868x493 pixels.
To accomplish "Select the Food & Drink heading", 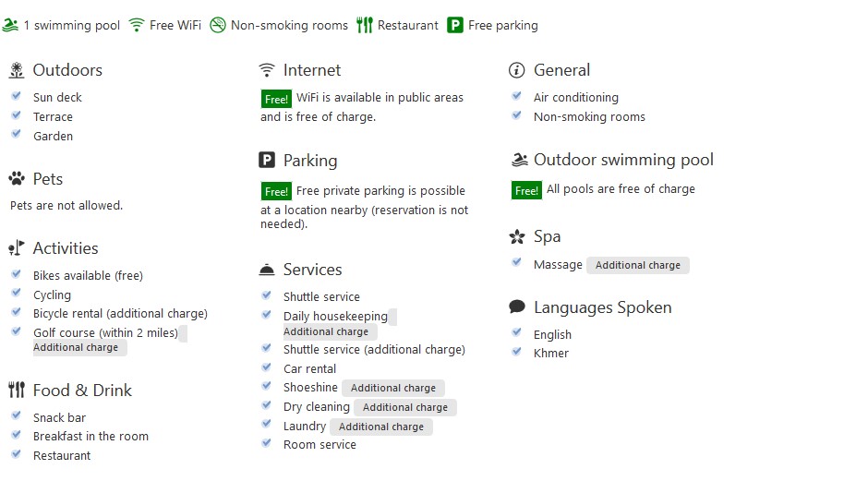I will [82, 391].
